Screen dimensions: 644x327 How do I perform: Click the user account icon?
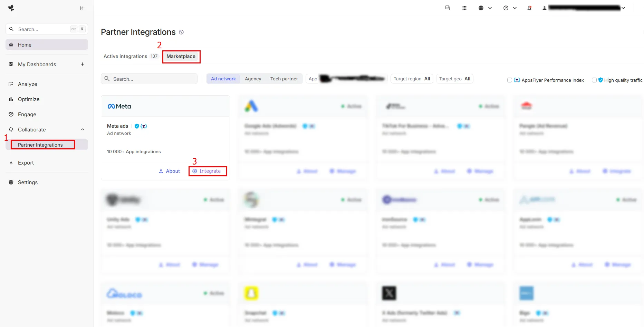click(545, 8)
